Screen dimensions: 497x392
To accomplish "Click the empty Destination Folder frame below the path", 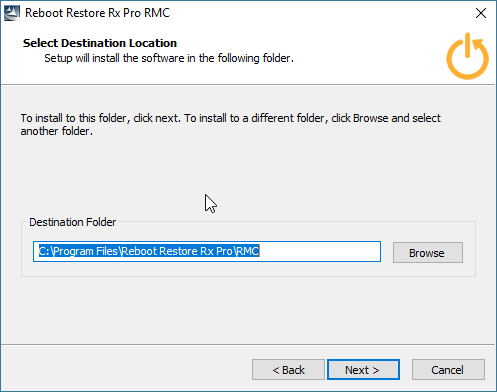I will 248,269.
